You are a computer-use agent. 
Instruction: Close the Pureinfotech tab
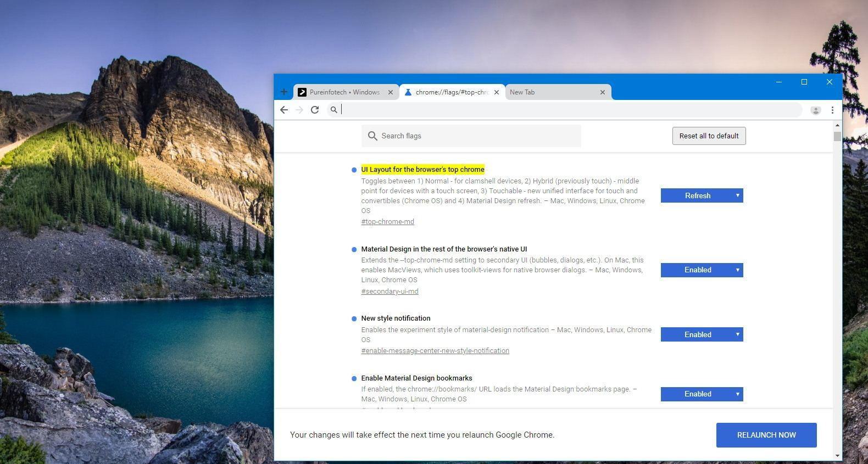(x=391, y=92)
